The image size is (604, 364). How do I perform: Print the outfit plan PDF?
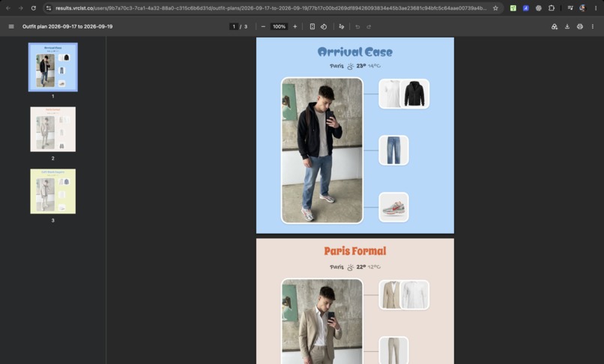(580, 26)
